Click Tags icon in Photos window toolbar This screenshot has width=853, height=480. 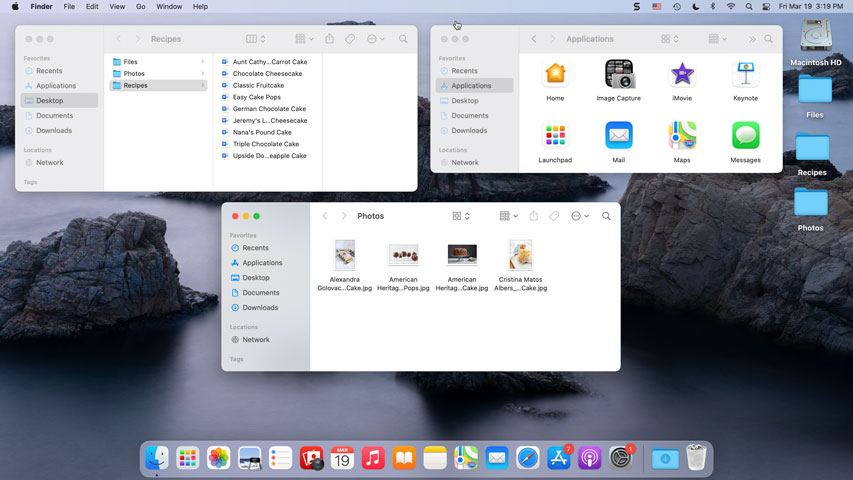point(554,216)
